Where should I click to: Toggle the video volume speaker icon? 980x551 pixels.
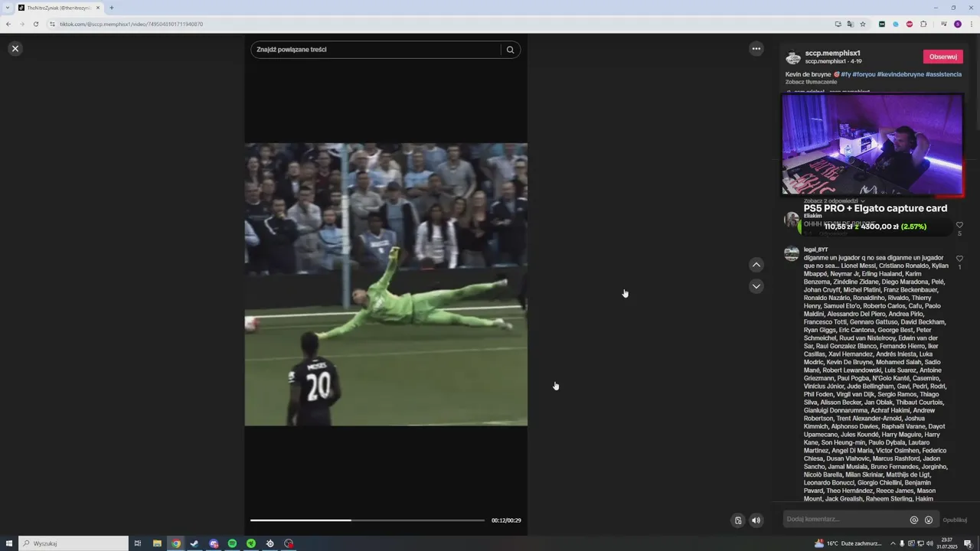coord(756,520)
